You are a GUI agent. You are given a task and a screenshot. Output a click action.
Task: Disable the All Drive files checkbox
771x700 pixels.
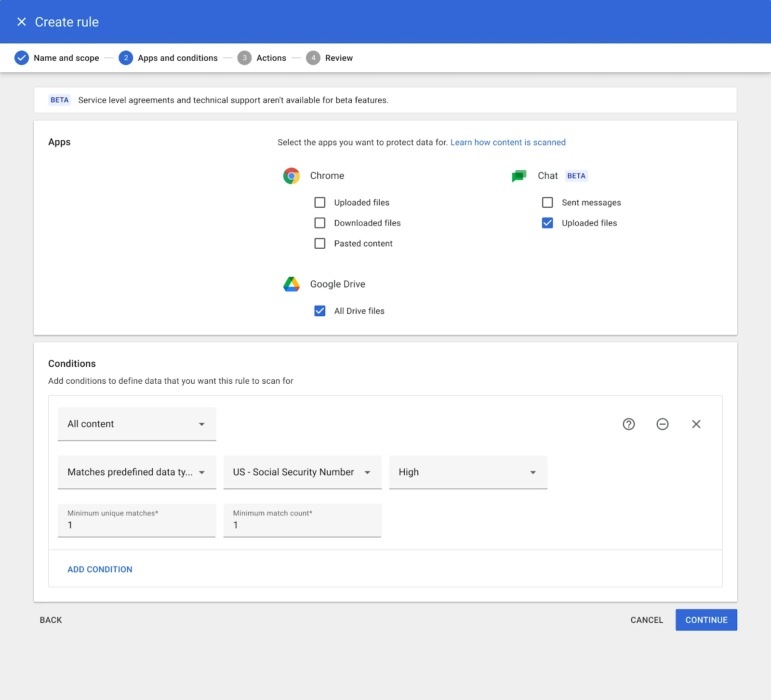320,311
